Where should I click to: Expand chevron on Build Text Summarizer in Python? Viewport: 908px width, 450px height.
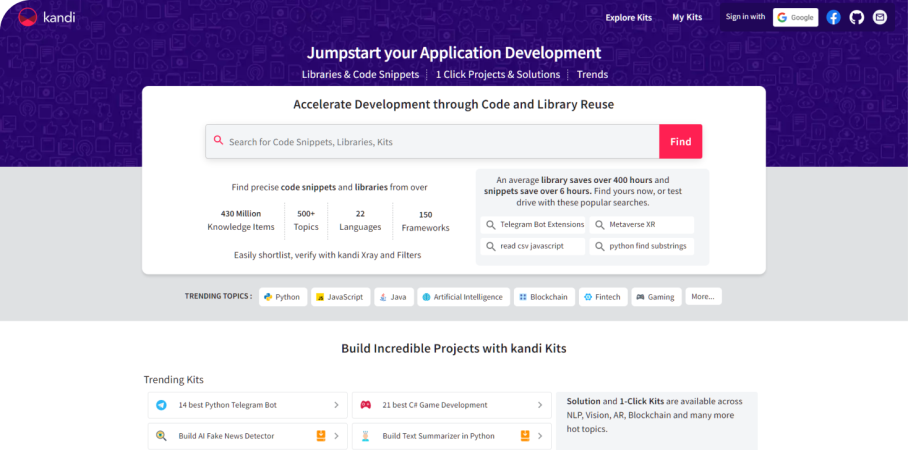[x=540, y=436]
